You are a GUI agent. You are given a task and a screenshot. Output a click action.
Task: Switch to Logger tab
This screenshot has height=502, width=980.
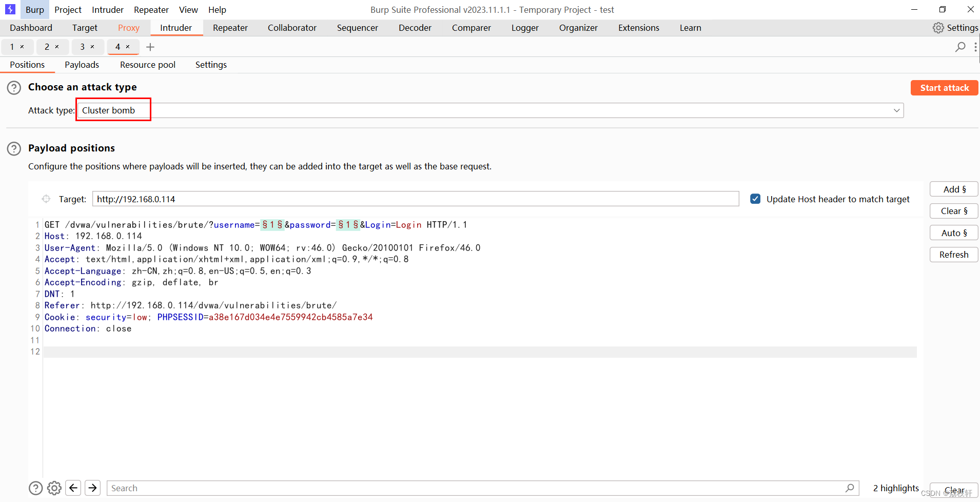pos(525,28)
